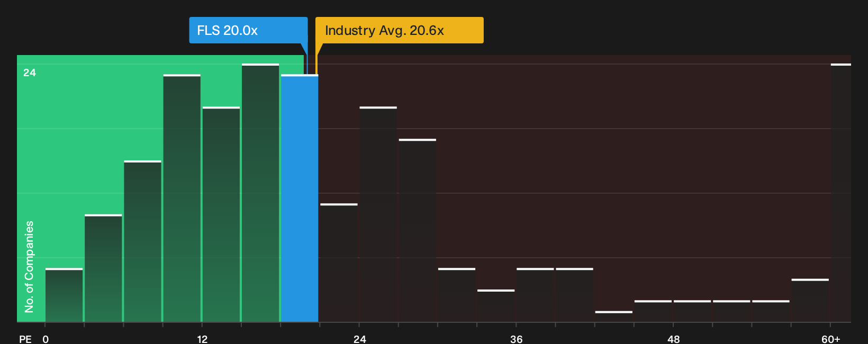868x344 pixels.
Task: Click the "12" x-axis label
Action: (202, 339)
